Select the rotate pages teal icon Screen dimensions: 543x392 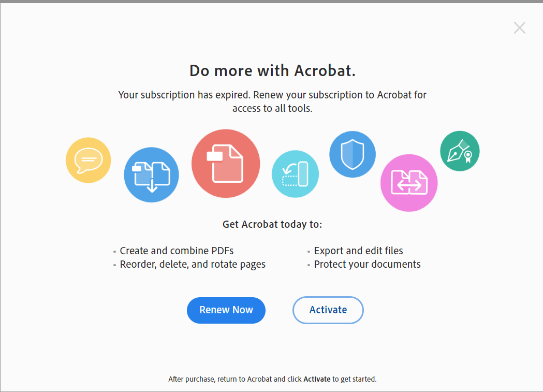click(x=295, y=175)
